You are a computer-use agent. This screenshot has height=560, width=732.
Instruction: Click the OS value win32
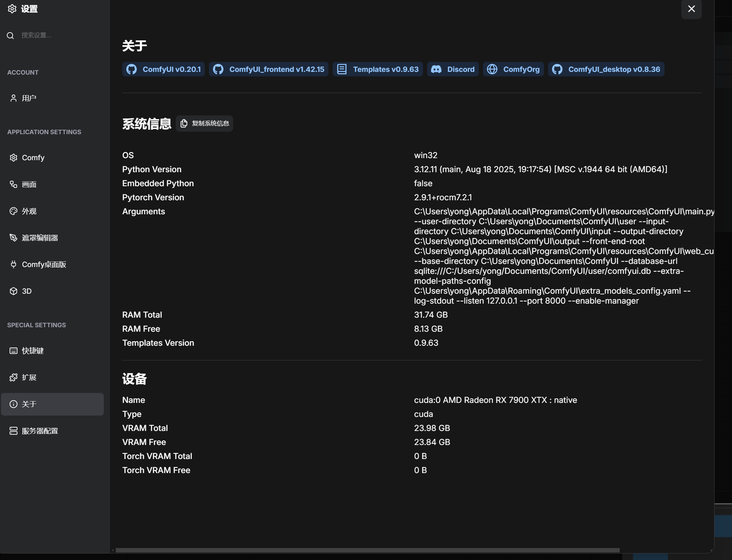pos(426,155)
